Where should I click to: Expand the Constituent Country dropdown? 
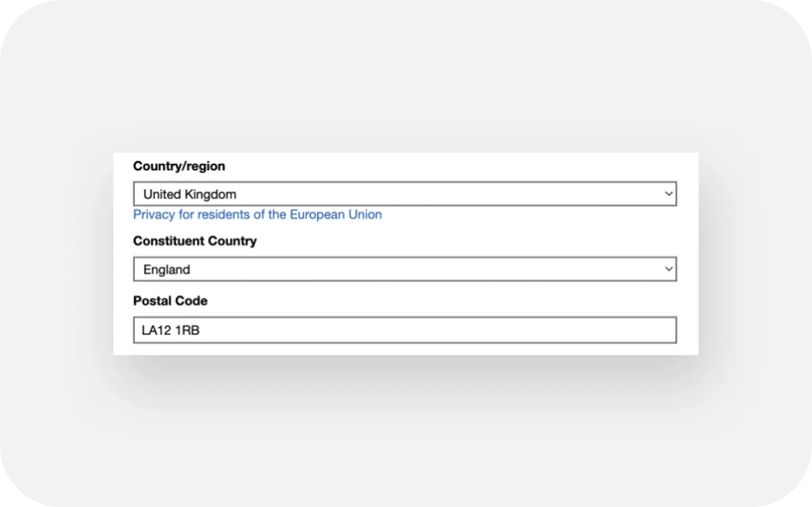tap(405, 269)
